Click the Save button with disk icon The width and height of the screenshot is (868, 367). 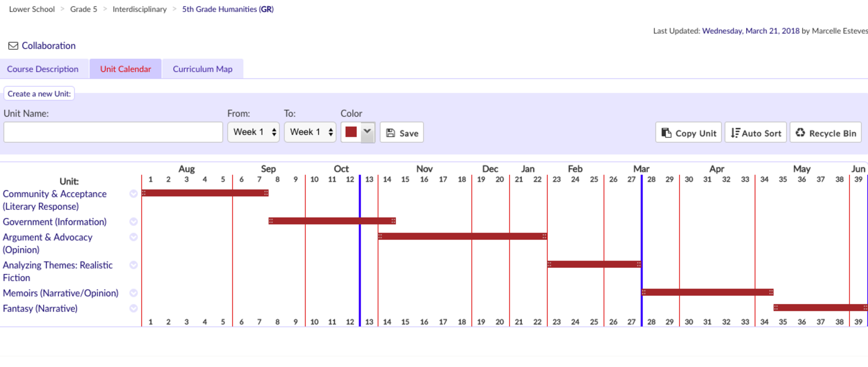click(402, 133)
